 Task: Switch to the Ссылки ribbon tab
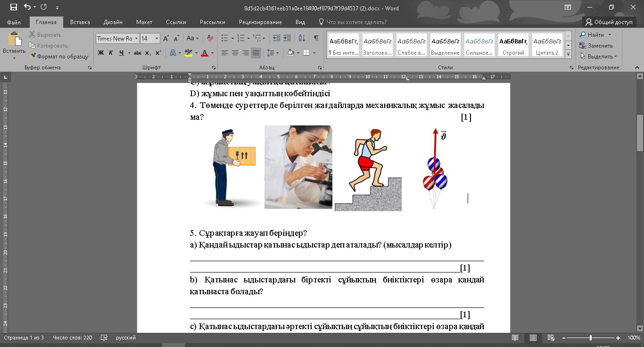(x=176, y=22)
